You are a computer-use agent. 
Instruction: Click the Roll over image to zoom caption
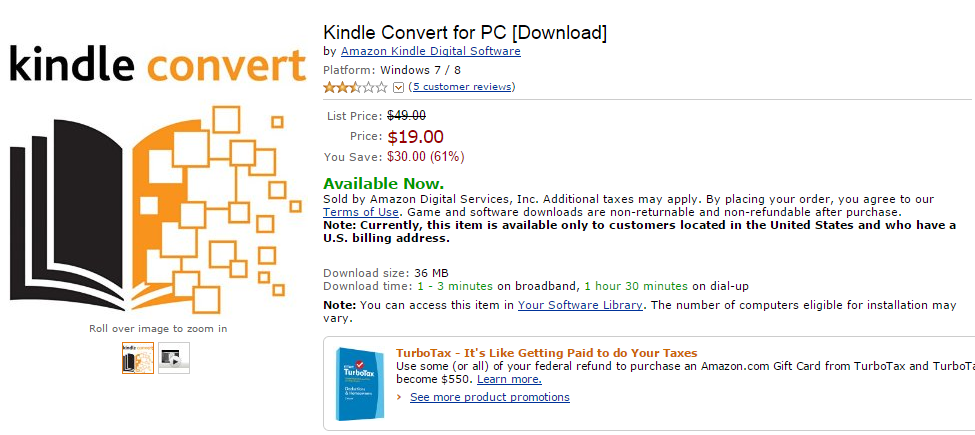(x=157, y=328)
